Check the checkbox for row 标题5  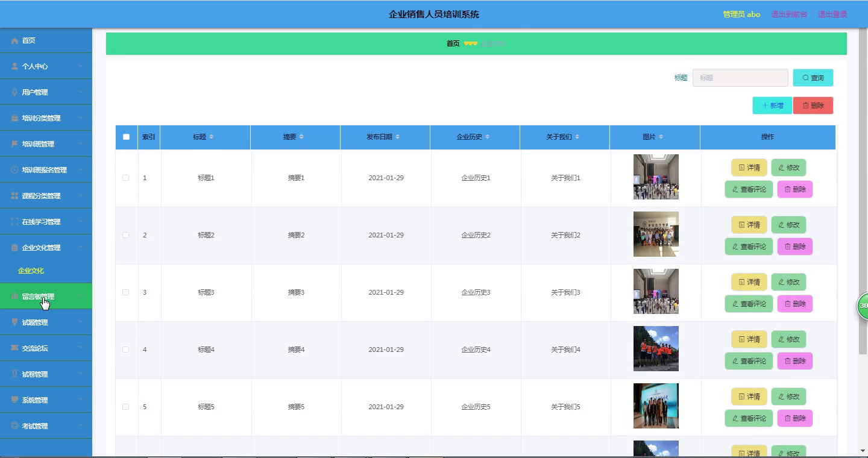coord(125,407)
